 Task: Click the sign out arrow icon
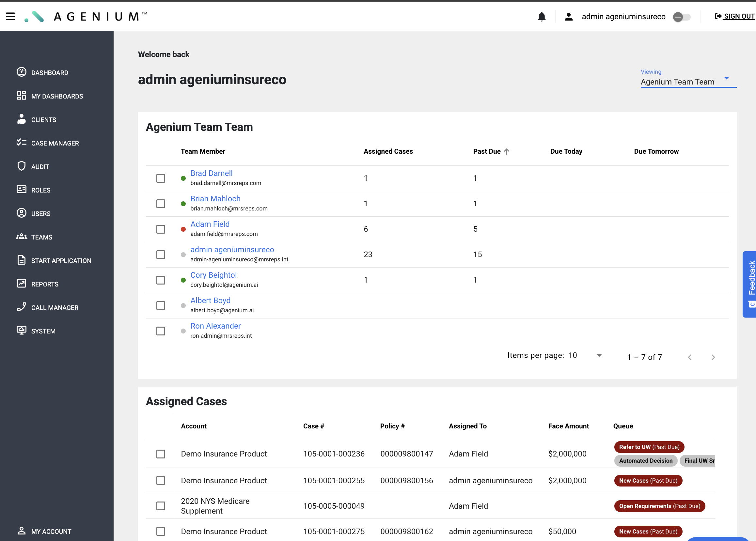718,16
